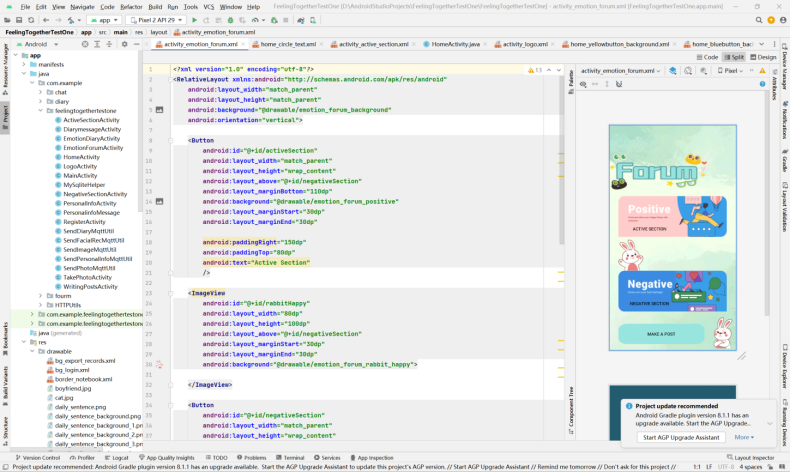
Task: Open the Build menu
Action: click(x=155, y=7)
